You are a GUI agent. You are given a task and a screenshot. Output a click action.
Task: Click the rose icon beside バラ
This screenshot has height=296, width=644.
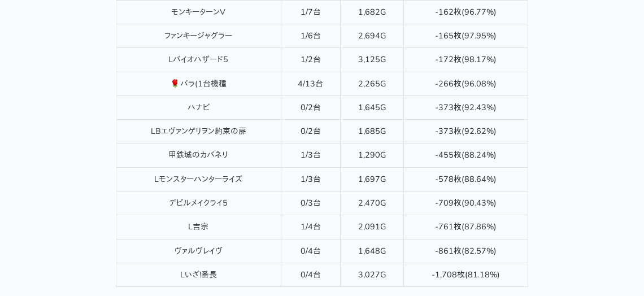click(175, 84)
